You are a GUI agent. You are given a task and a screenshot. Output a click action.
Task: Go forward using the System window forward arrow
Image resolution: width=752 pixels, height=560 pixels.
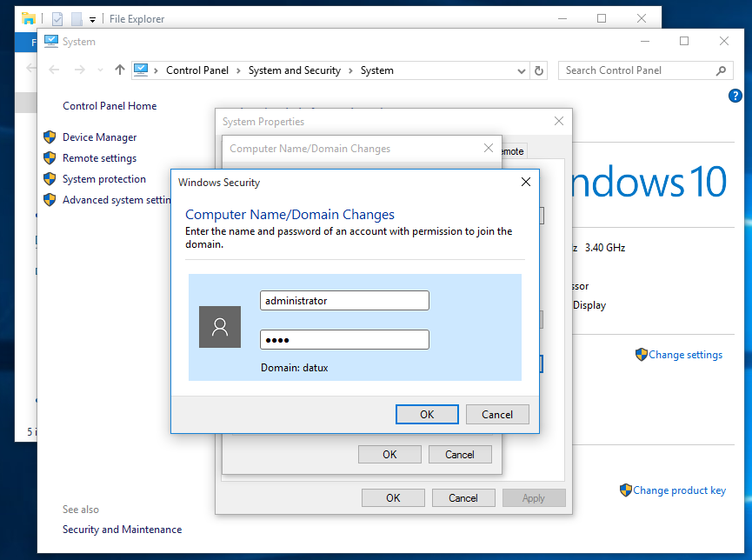point(80,70)
